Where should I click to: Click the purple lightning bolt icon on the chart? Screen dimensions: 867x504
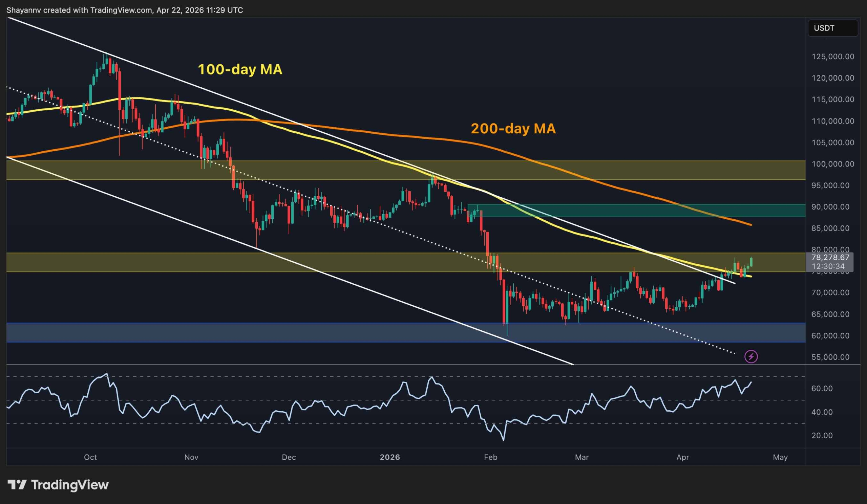752,356
